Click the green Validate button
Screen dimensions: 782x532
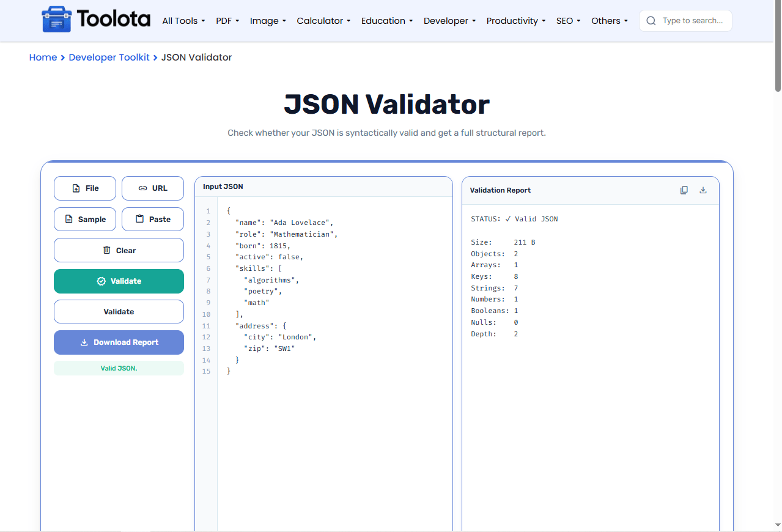(x=119, y=281)
